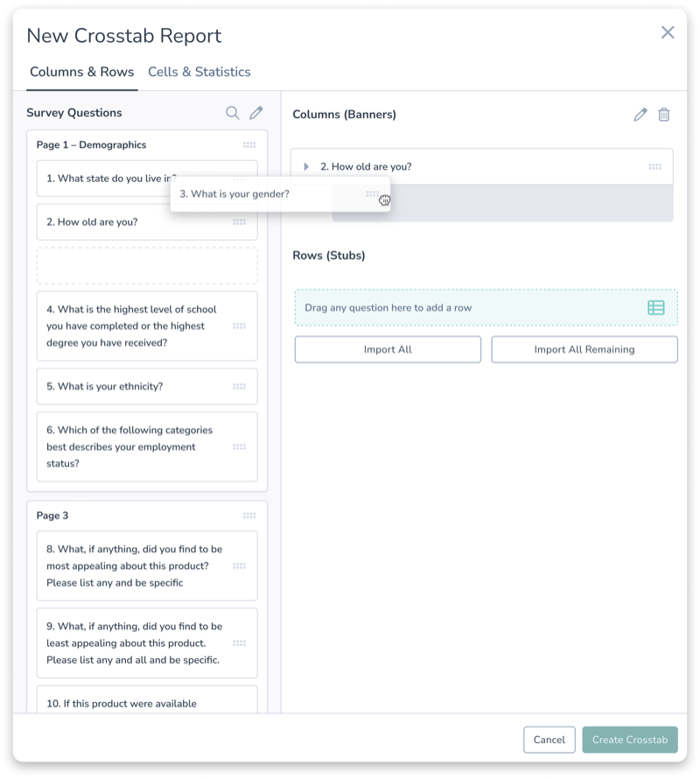Click the pencil icon beside Survey Questions
The width and height of the screenshot is (700, 779).
click(255, 113)
